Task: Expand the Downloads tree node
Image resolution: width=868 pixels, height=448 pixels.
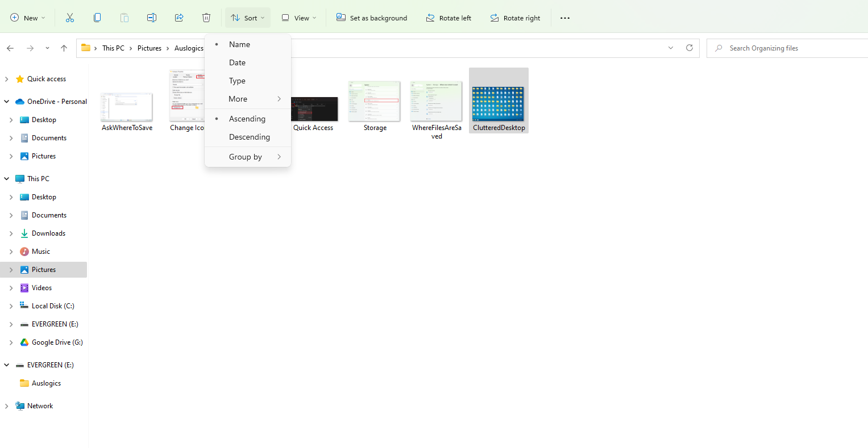Action: click(11, 233)
